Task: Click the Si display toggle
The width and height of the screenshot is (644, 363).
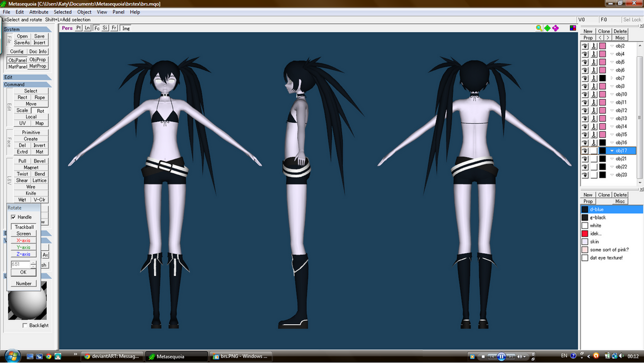Action: tap(105, 28)
